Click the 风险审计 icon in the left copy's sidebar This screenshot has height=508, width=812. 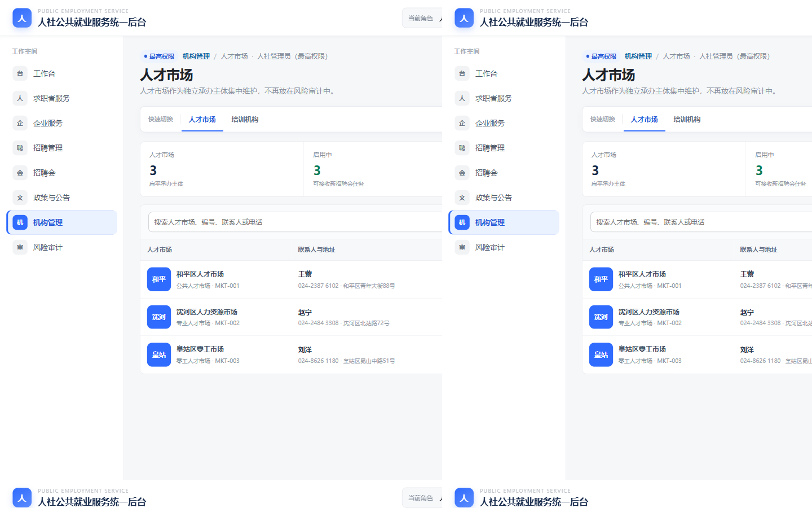coord(20,247)
